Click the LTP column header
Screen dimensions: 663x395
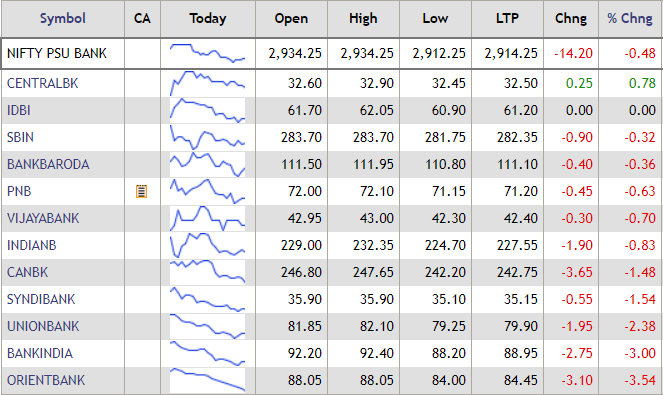(x=507, y=19)
